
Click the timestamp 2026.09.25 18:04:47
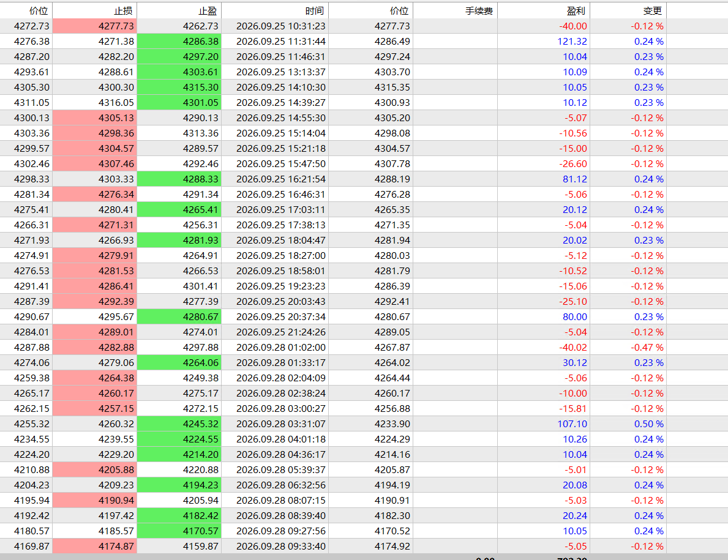[281, 241]
